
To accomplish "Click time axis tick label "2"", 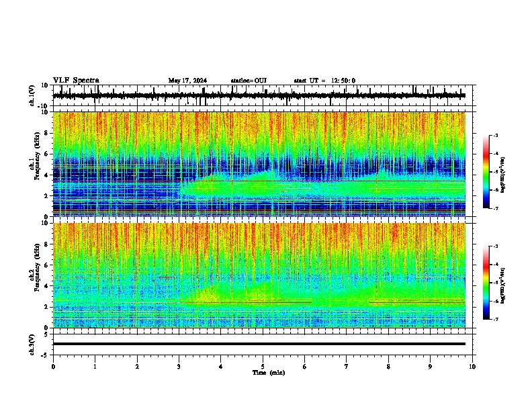I will (137, 367).
